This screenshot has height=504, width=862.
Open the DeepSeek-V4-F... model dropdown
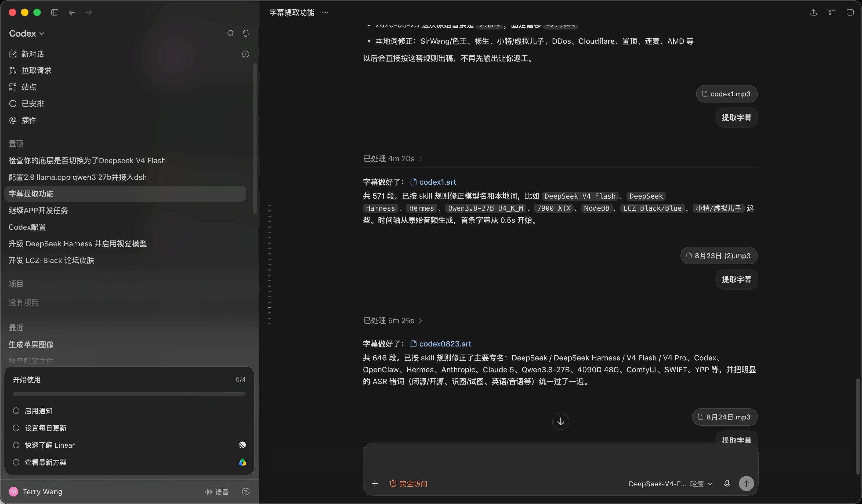[657, 484]
